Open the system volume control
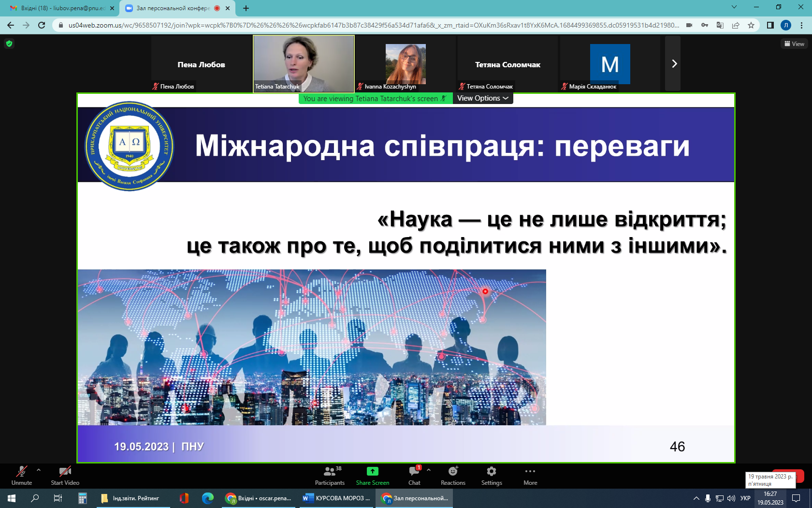Image resolution: width=812 pixels, height=508 pixels. (731, 498)
